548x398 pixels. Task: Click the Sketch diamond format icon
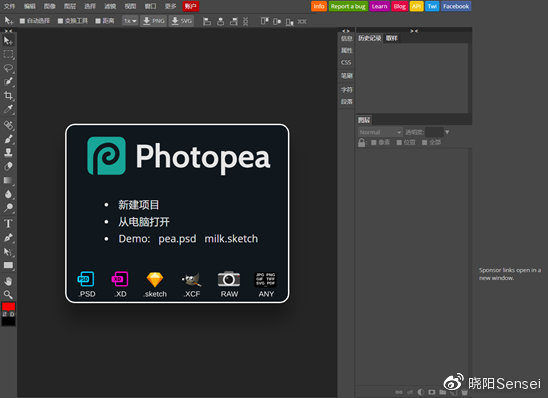coord(155,279)
